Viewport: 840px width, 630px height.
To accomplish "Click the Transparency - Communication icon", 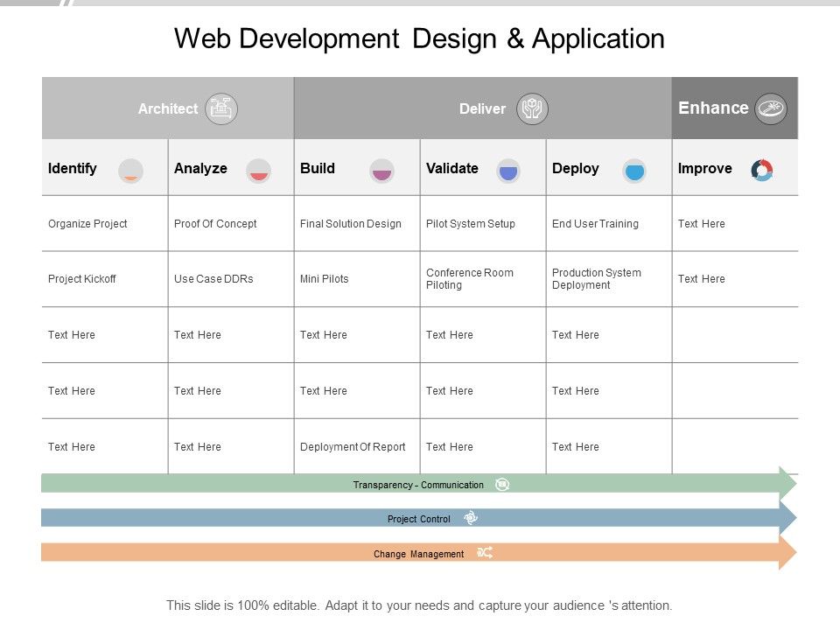I will point(502,484).
